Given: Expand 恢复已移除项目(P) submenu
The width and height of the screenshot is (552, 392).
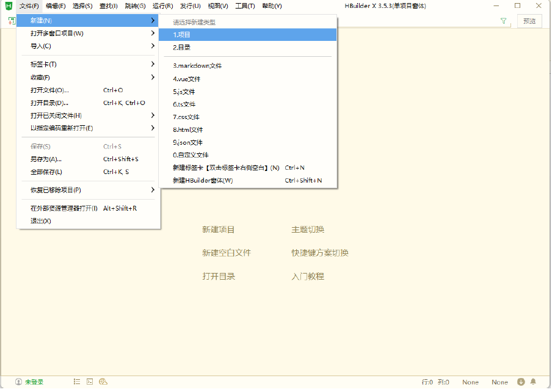Looking at the screenshot, I should 153,190.
